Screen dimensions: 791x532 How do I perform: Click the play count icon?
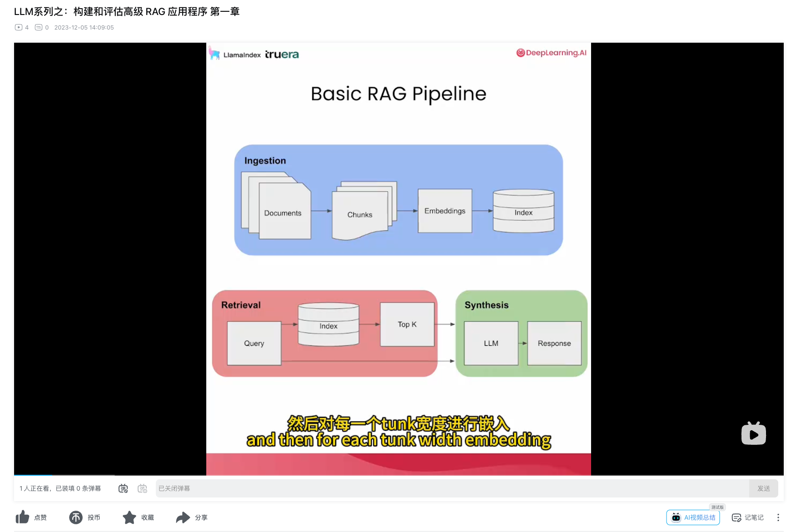[x=19, y=27]
